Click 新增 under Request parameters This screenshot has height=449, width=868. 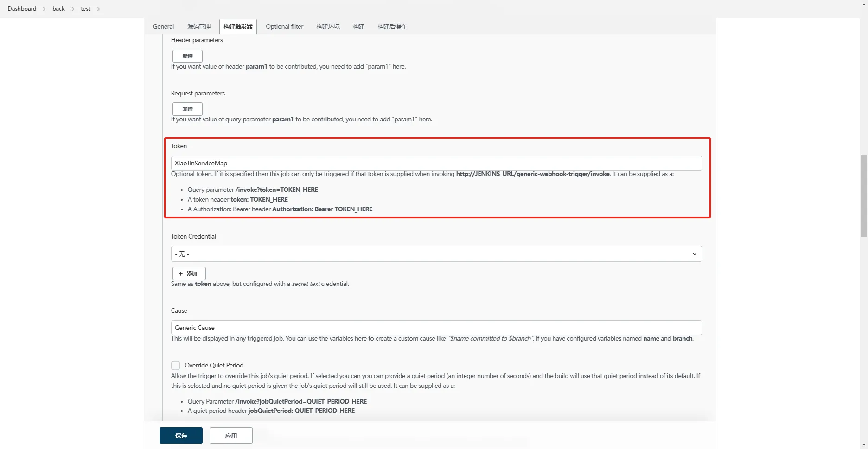[187, 109]
